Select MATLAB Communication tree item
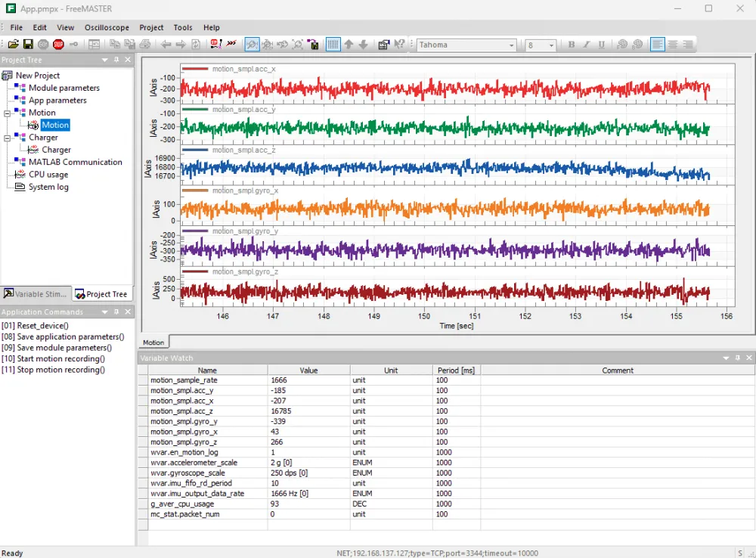The image size is (756, 558). click(x=75, y=162)
